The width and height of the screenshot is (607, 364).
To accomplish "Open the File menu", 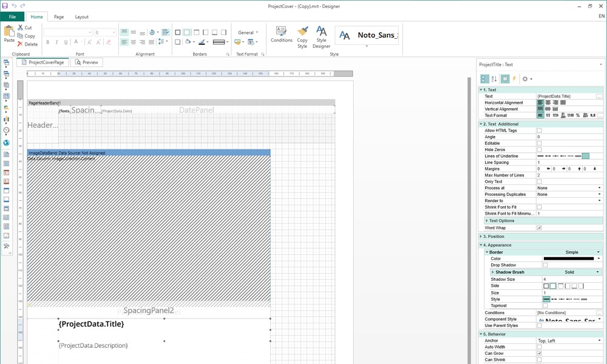I will coord(12,17).
